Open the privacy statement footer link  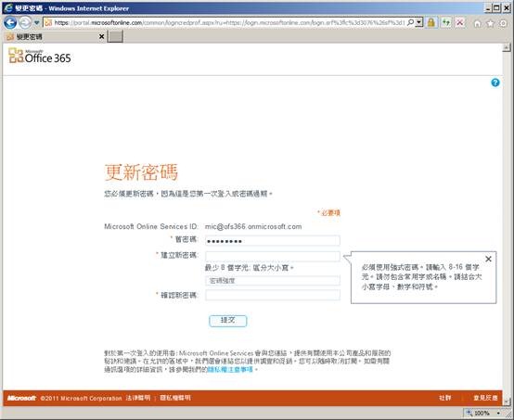click(175, 398)
